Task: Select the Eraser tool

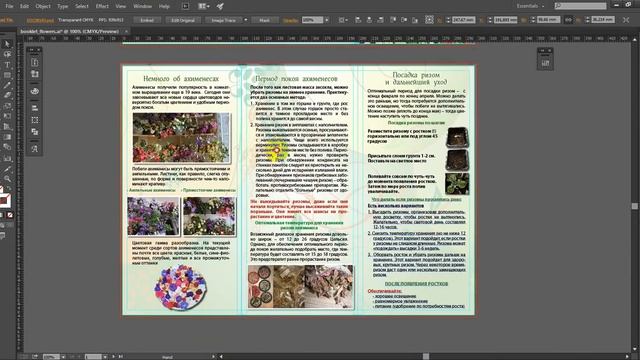Action: coord(7,96)
